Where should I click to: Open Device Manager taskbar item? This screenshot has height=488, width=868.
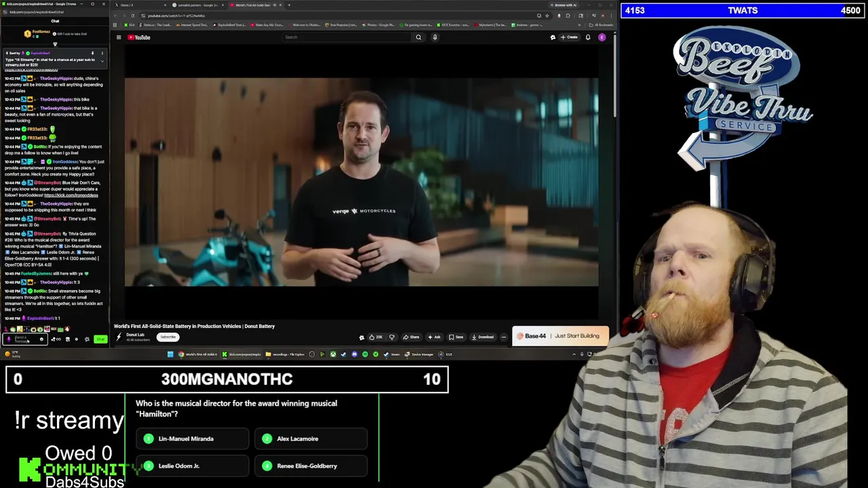click(x=419, y=354)
